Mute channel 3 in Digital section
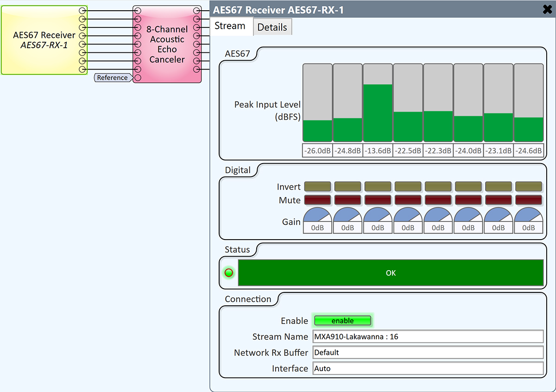 pyautogui.click(x=378, y=200)
